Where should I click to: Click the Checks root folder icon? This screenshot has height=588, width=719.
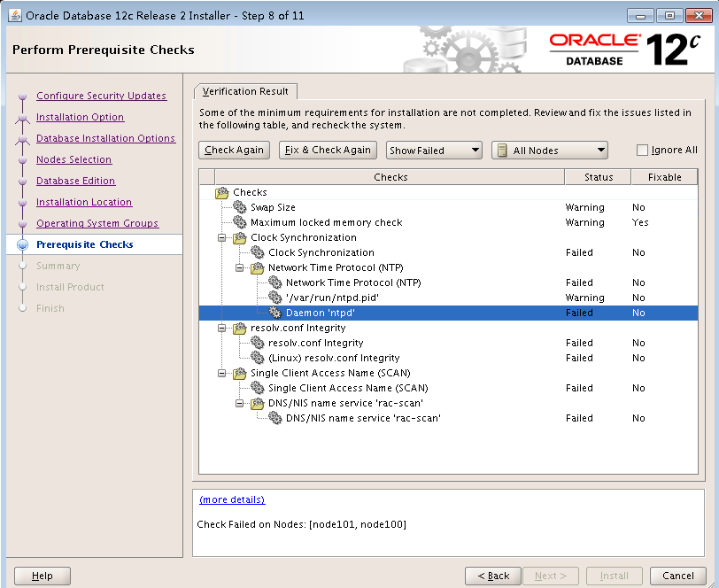[x=222, y=192]
